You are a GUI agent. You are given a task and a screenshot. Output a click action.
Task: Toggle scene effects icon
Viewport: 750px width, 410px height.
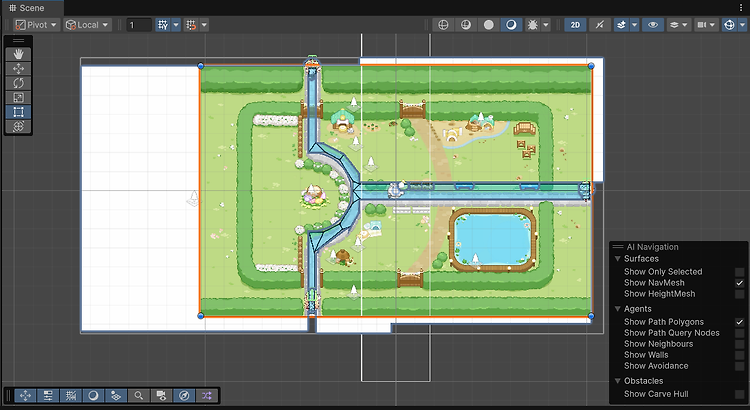[621, 25]
